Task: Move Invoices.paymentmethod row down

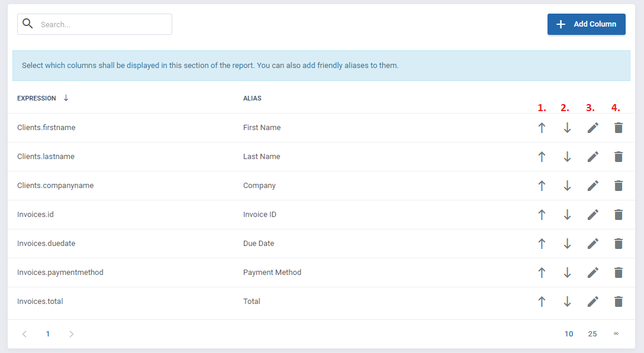Action: (x=567, y=273)
